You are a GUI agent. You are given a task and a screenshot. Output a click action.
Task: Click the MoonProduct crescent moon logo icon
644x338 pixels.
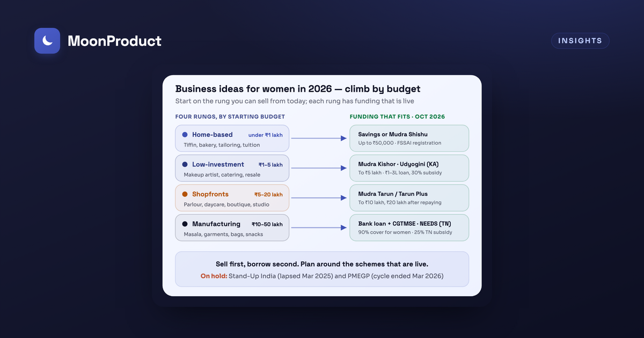pos(47,41)
